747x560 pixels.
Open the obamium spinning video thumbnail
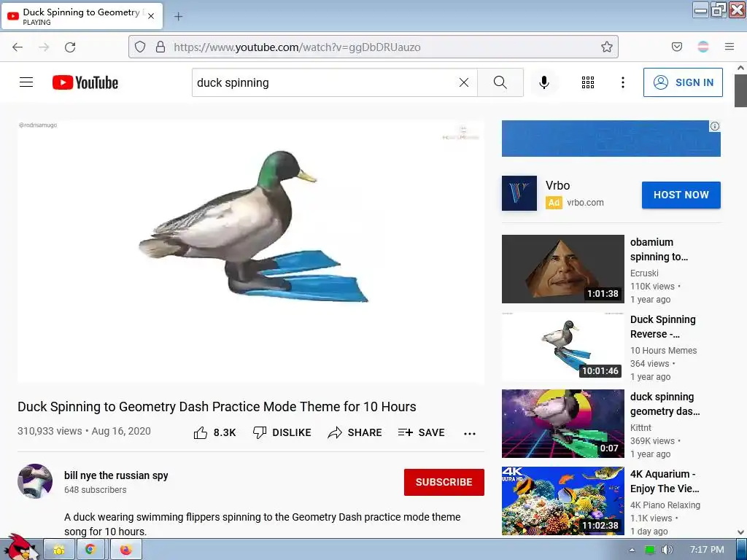coord(562,268)
